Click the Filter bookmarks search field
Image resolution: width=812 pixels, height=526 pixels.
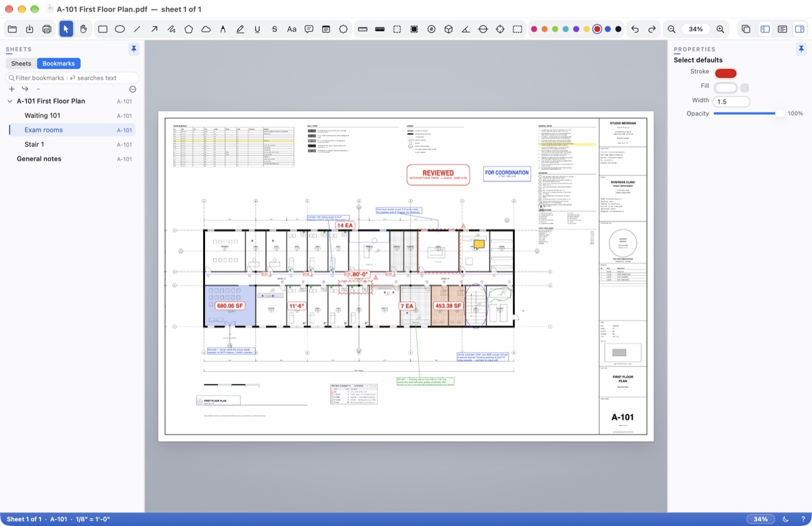tap(72, 78)
